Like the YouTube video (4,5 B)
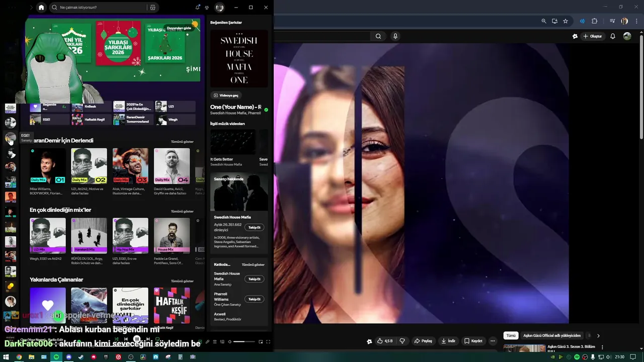Screen dimensions: 644x362 385,341
